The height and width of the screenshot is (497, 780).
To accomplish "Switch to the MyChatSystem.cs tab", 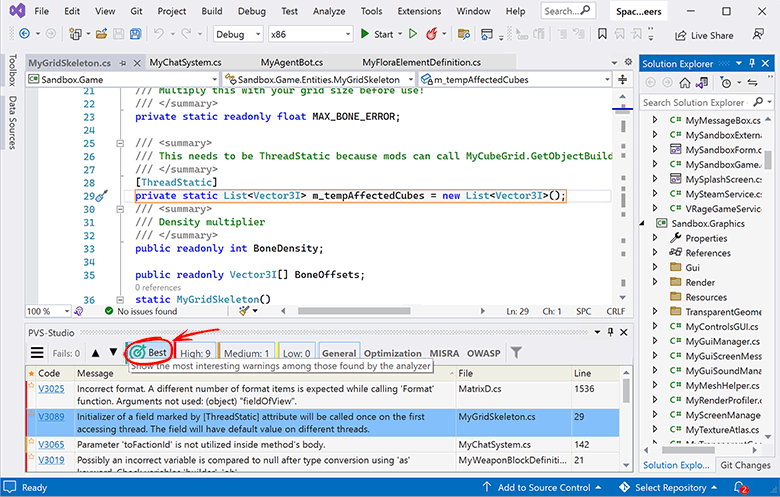I will point(185,61).
